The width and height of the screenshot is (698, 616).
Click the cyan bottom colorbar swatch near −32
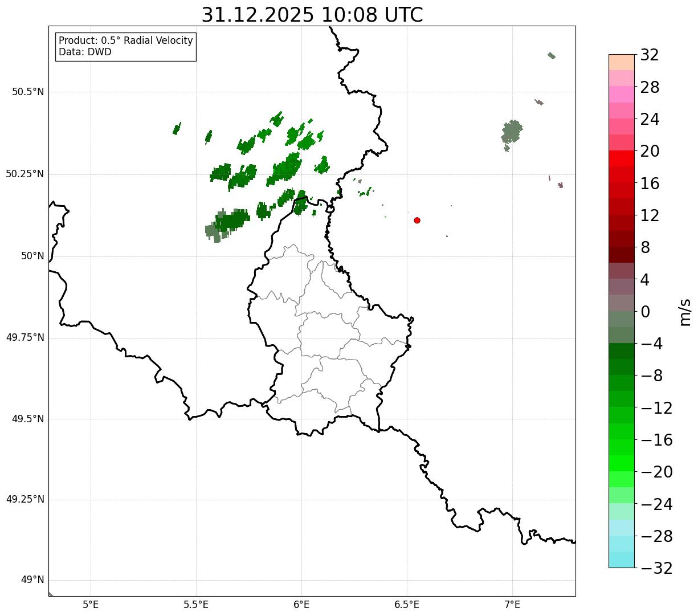point(622,560)
